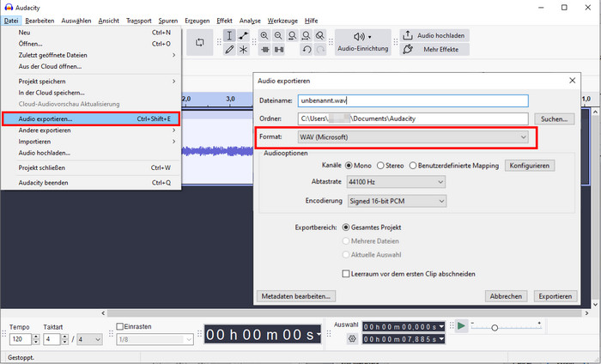
Task: Click the Suchen... folder button
Action: point(555,118)
